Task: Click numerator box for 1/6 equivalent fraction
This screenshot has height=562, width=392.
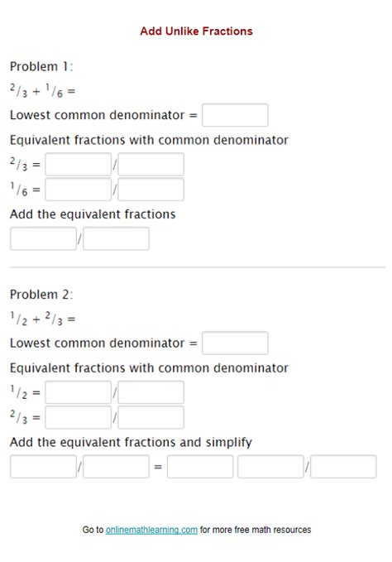Action: tap(78, 190)
